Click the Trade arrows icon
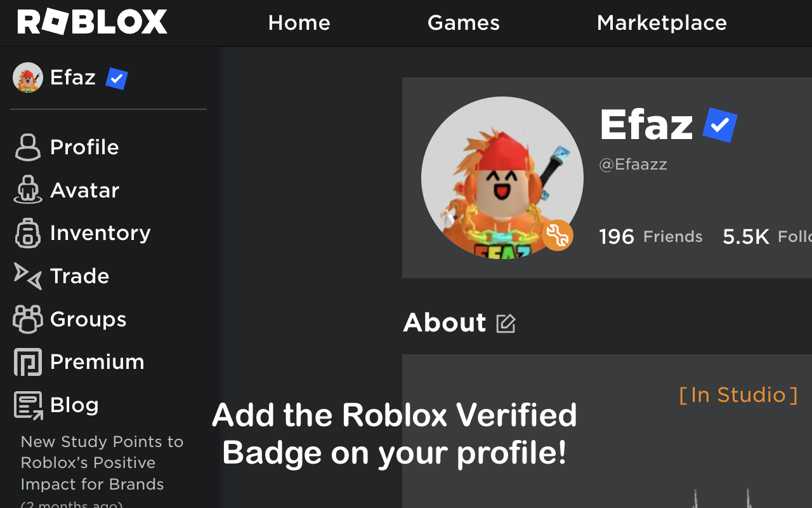This screenshot has width=812, height=508. pyautogui.click(x=28, y=276)
